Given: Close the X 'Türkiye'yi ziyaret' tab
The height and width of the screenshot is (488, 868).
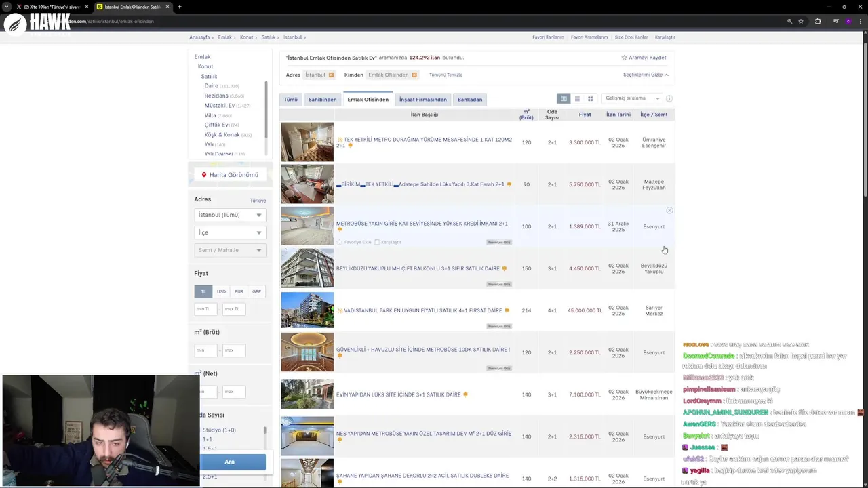Looking at the screenshot, I should (87, 7).
